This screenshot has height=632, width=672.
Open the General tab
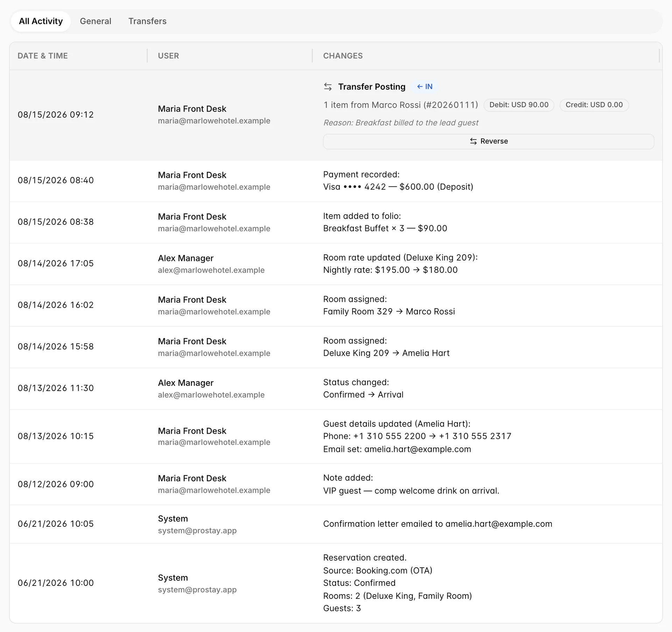click(96, 21)
